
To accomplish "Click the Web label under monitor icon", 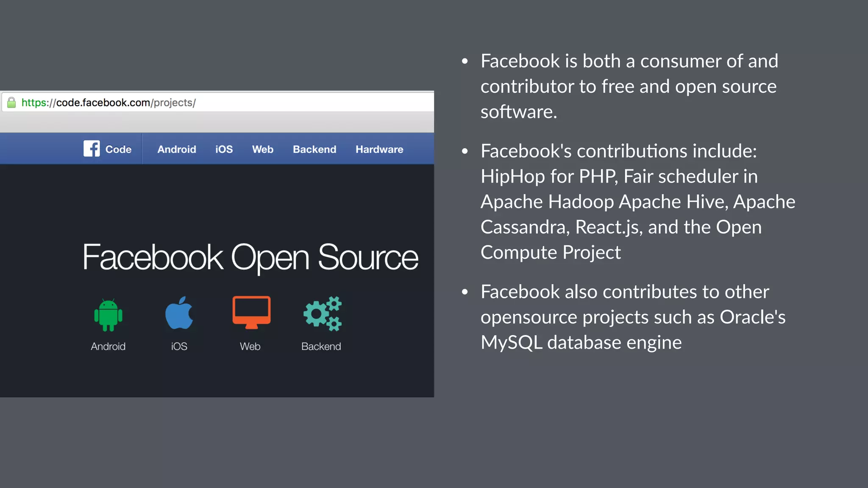I will [250, 347].
